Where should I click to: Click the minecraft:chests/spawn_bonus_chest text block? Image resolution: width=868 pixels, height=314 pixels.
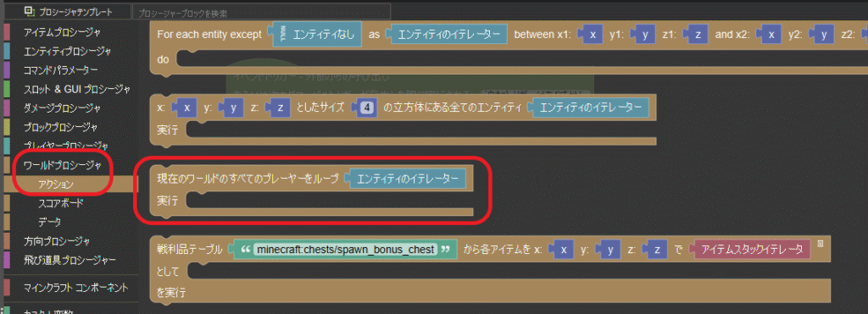pyautogui.click(x=345, y=250)
